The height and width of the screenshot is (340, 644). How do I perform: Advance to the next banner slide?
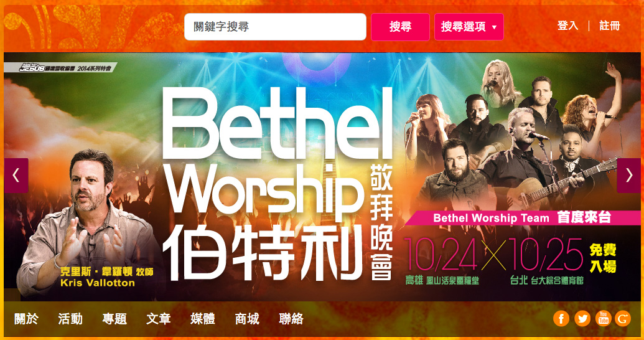[x=628, y=176]
